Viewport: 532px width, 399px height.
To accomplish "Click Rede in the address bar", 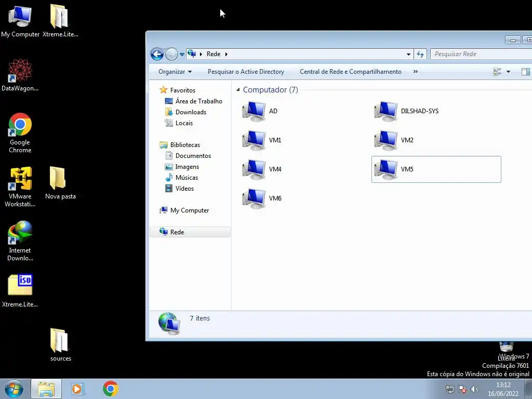I will (x=214, y=54).
